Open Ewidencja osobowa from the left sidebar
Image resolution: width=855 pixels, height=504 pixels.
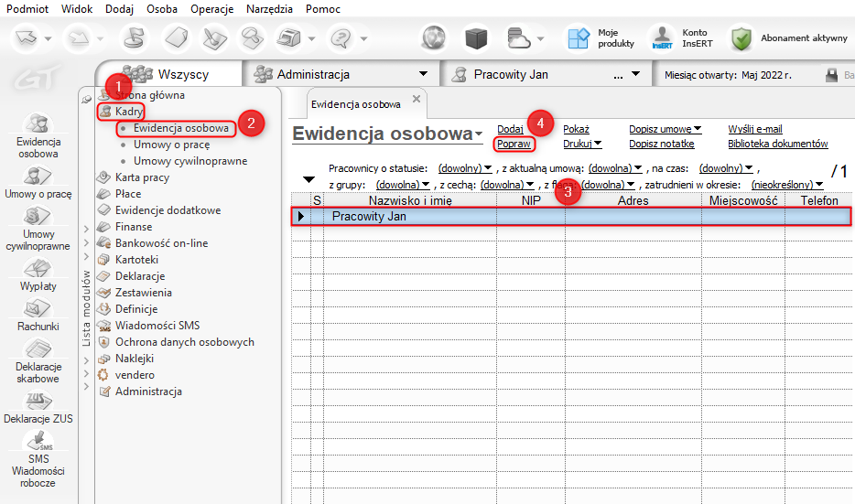38,136
